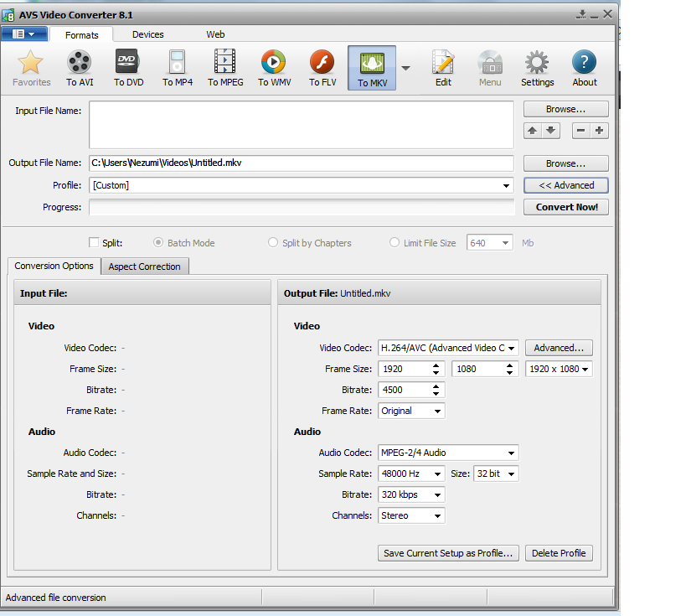This screenshot has width=686, height=616.
Task: Open the Aspect Correction tab
Action: click(x=144, y=267)
